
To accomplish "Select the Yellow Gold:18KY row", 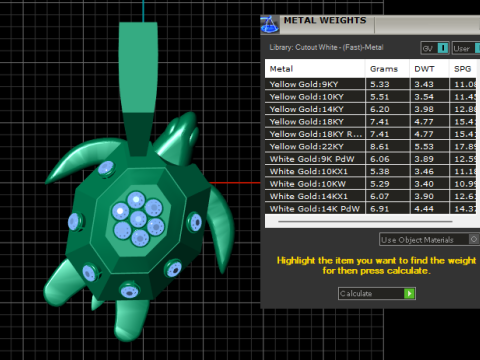I will [371, 121].
